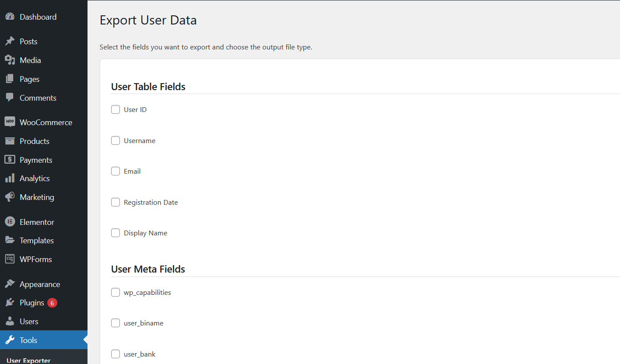Select the Registration Date checkbox
This screenshot has width=620, height=364.
116,203
